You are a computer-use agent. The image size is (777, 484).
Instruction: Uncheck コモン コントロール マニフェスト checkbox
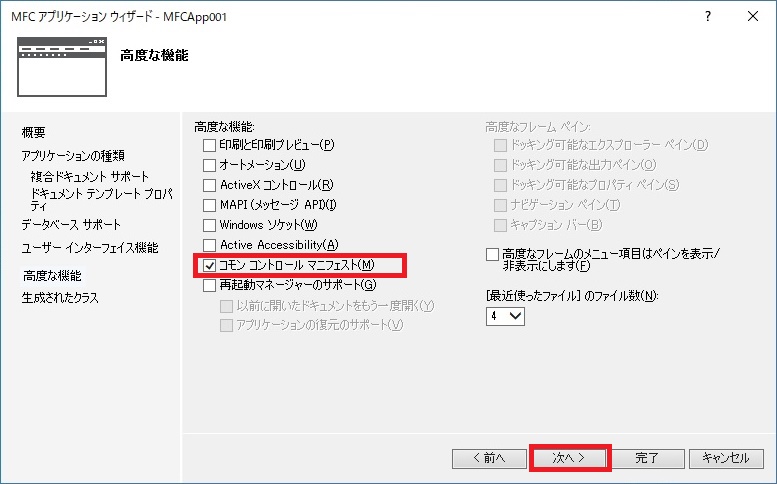[x=210, y=266]
